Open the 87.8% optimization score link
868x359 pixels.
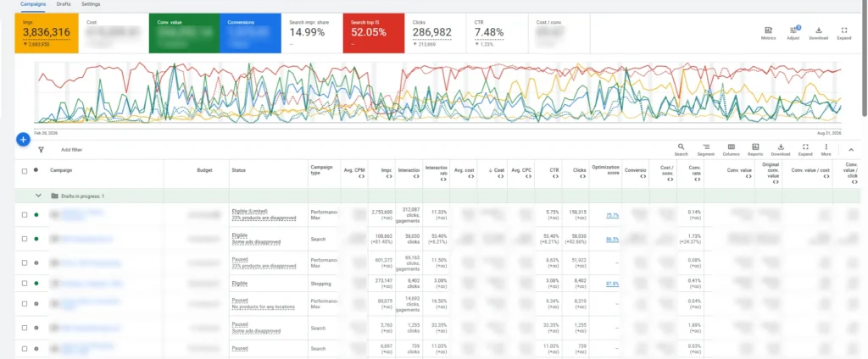pos(612,283)
